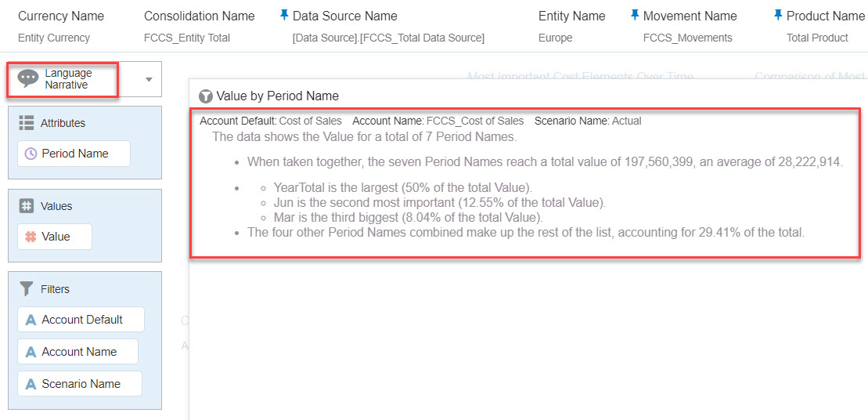Click the Filters funnel icon
The width and height of the screenshot is (868, 420).
pos(27,289)
